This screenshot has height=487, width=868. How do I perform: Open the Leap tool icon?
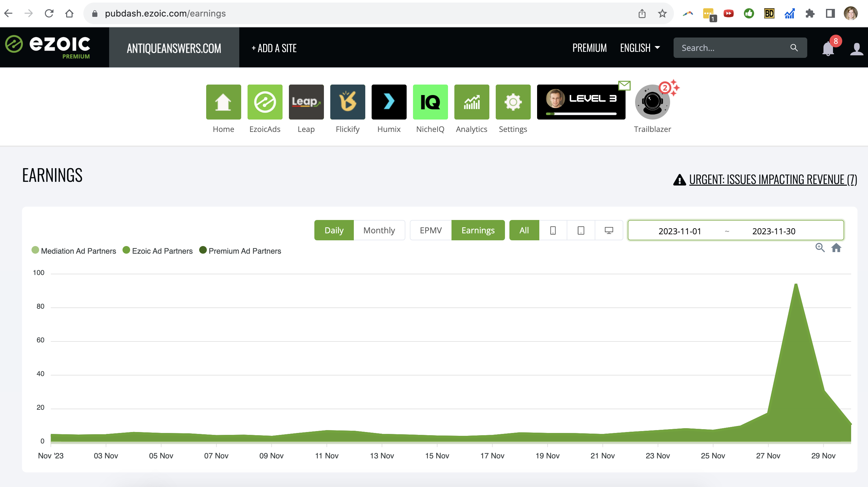click(306, 102)
